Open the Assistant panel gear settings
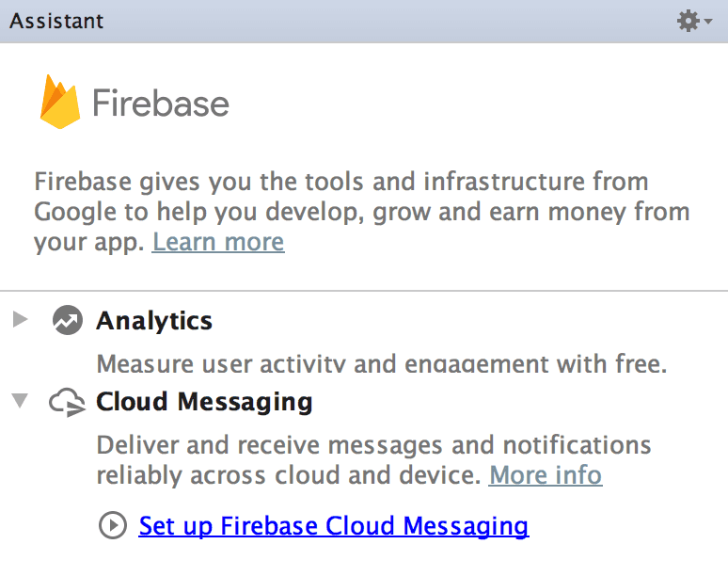The height and width of the screenshot is (576, 728). [x=688, y=21]
